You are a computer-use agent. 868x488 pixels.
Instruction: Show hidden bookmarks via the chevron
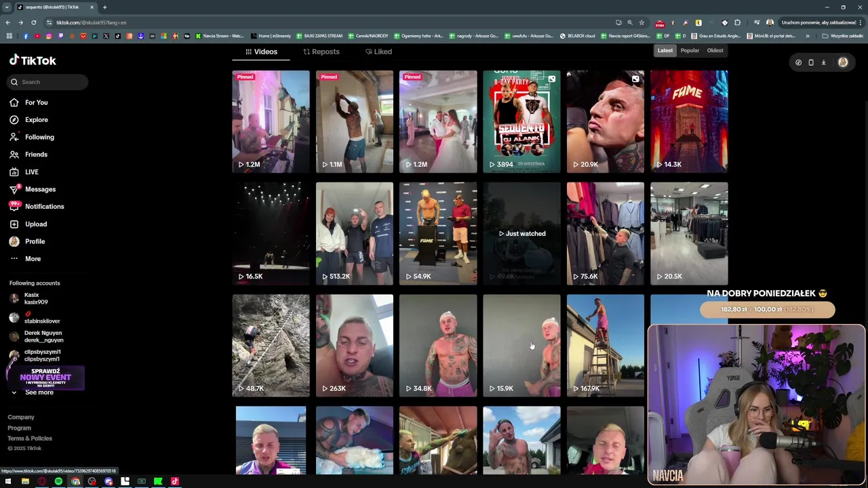807,36
